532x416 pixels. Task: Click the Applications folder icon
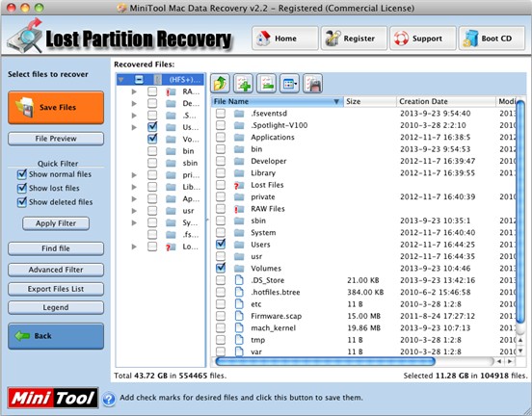pyautogui.click(x=239, y=138)
